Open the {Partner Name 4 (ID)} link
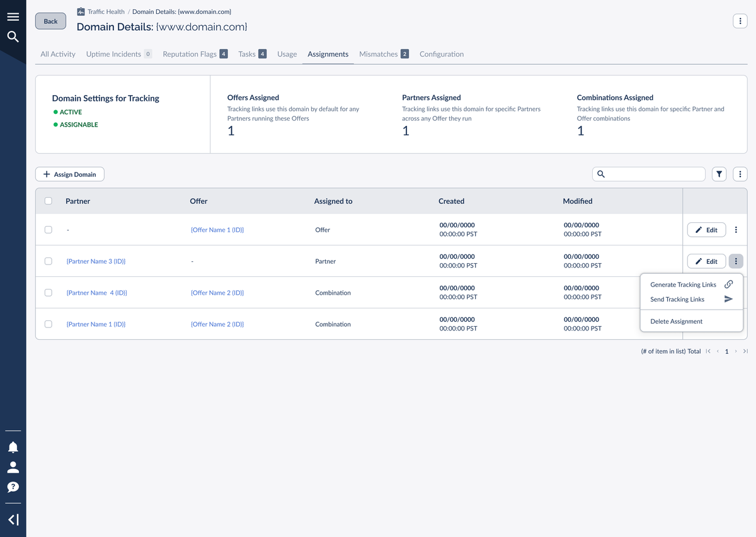The width and height of the screenshot is (756, 537). [96, 293]
